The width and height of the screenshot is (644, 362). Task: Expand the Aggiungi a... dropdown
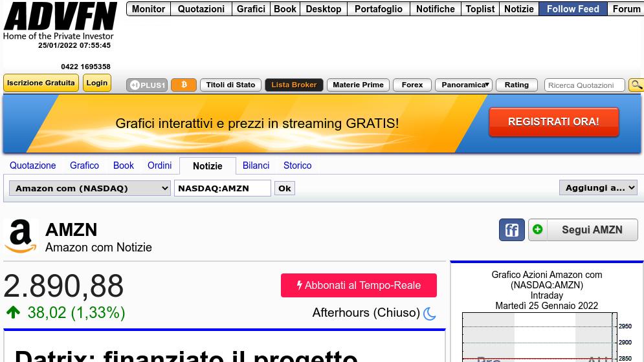point(598,187)
